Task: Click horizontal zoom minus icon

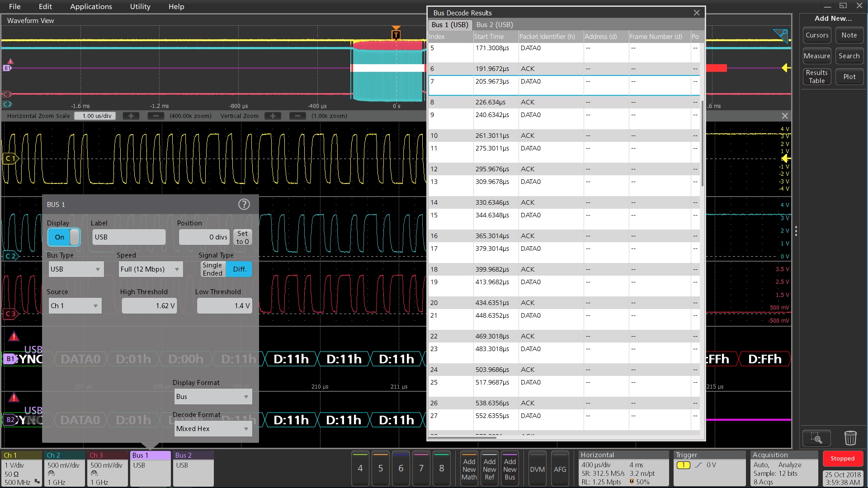Action: pos(156,116)
